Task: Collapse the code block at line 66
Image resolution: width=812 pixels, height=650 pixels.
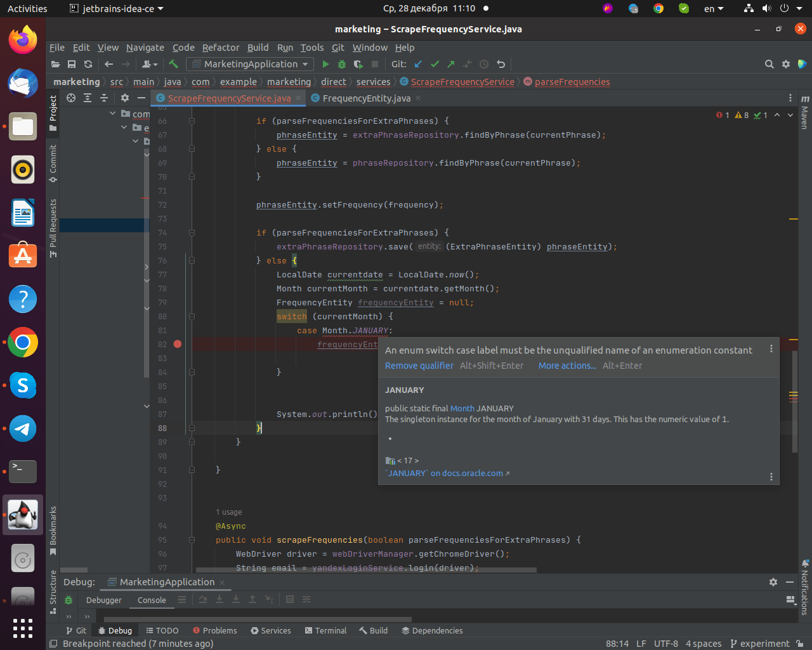Action: pyautogui.click(x=192, y=121)
